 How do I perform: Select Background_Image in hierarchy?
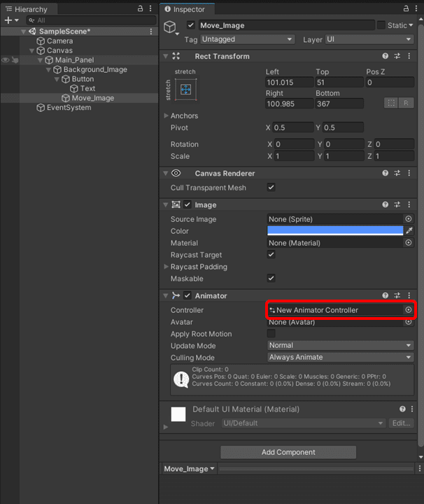click(x=95, y=70)
